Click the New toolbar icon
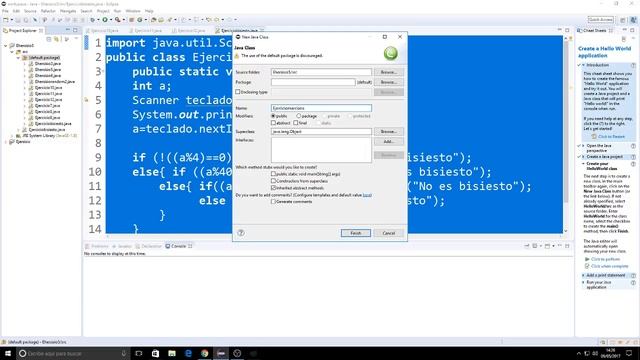This screenshot has height=360, width=640. 6,20
